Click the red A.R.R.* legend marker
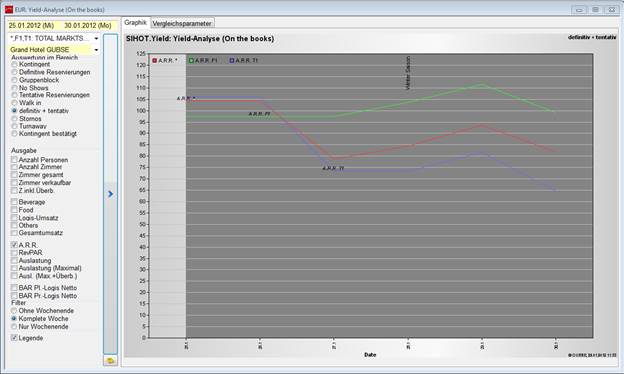The height and width of the screenshot is (374, 624). pyautogui.click(x=154, y=60)
